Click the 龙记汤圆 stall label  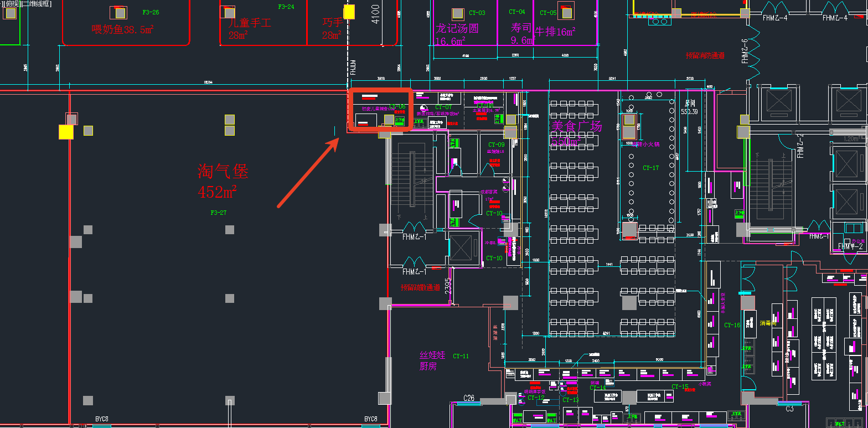[x=457, y=28]
